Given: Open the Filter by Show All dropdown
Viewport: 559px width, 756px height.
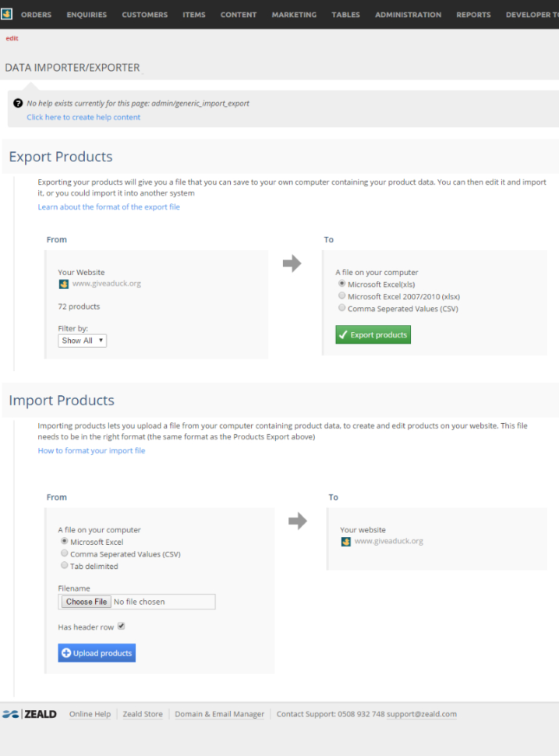Looking at the screenshot, I should click(82, 340).
